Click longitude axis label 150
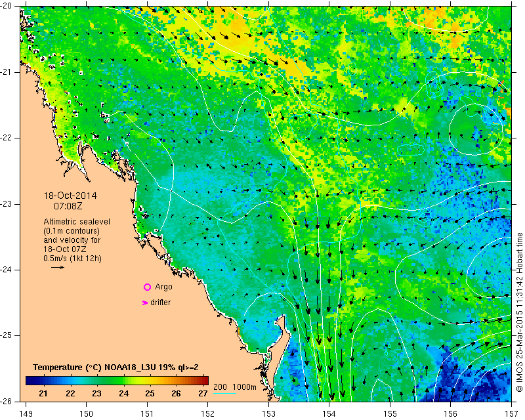525x420 pixels. tap(86, 414)
